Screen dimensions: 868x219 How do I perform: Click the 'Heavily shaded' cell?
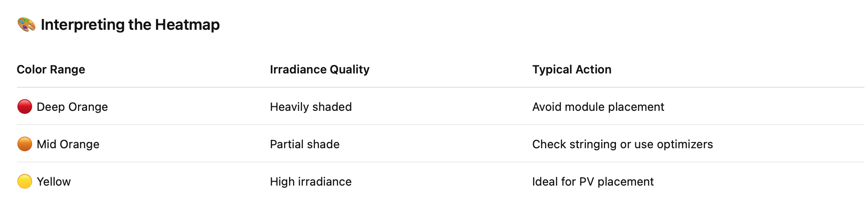coord(310,107)
